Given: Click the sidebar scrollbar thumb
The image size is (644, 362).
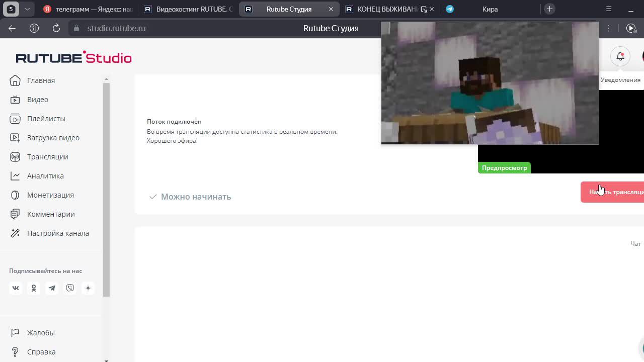Looking at the screenshot, I should tap(106, 189).
